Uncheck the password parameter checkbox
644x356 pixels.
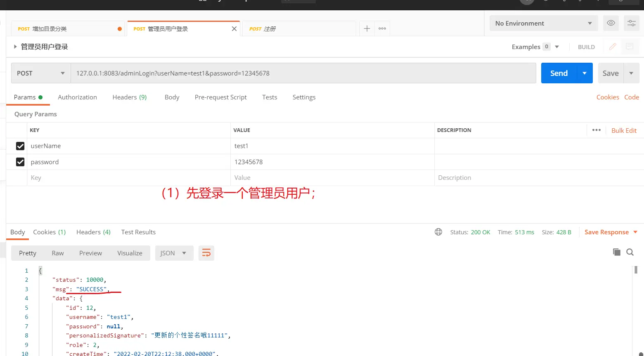point(20,162)
